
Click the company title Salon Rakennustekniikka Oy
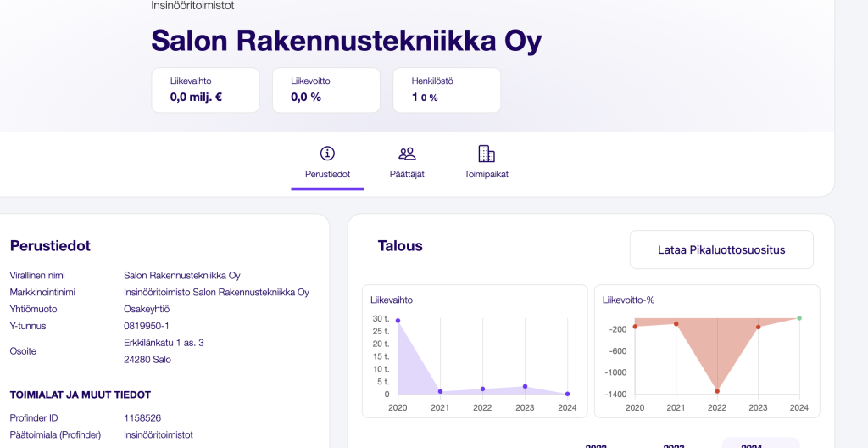click(346, 41)
